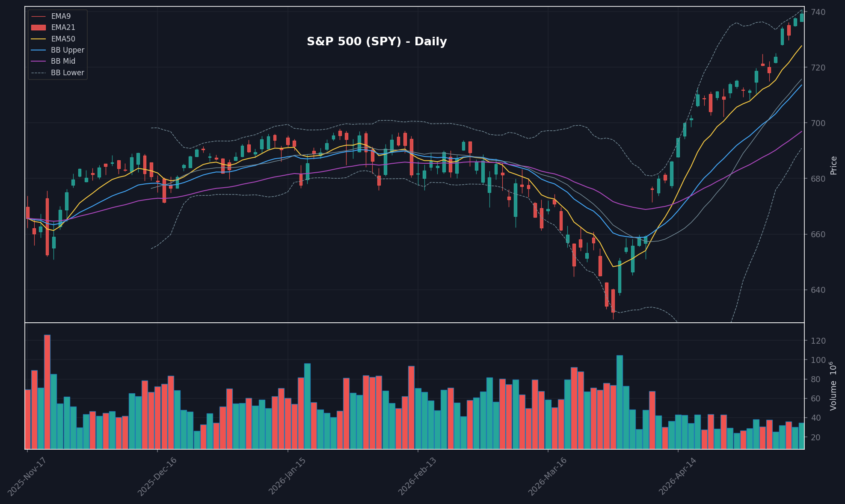Click the dashed BB Lower legend line

click(39, 73)
